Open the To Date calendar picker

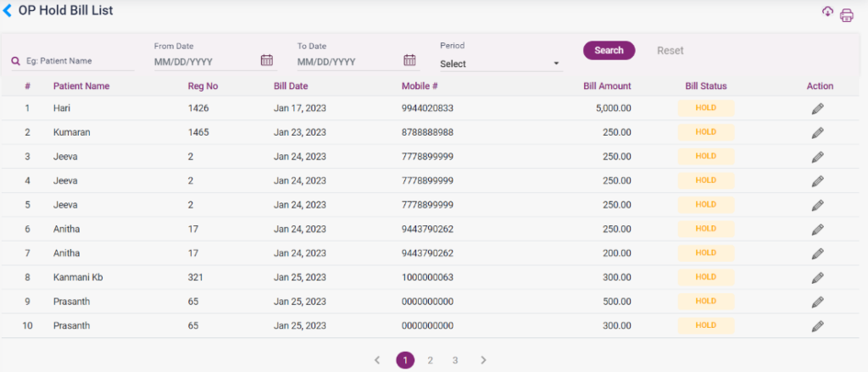409,60
